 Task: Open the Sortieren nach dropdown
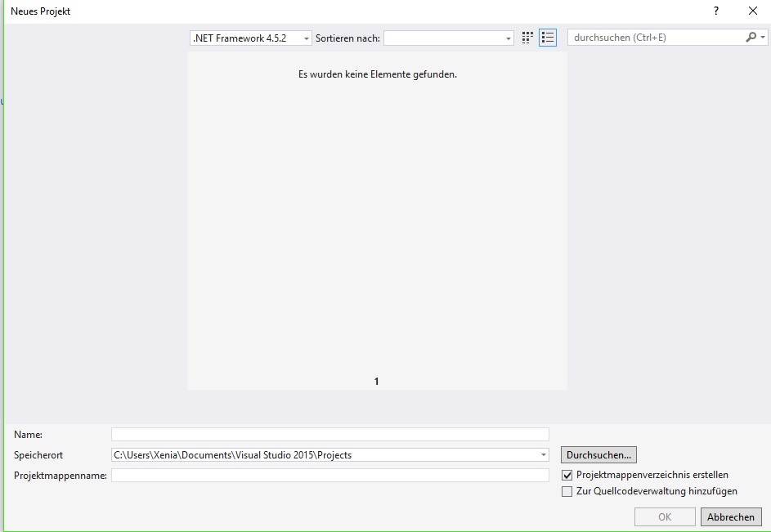coord(448,38)
